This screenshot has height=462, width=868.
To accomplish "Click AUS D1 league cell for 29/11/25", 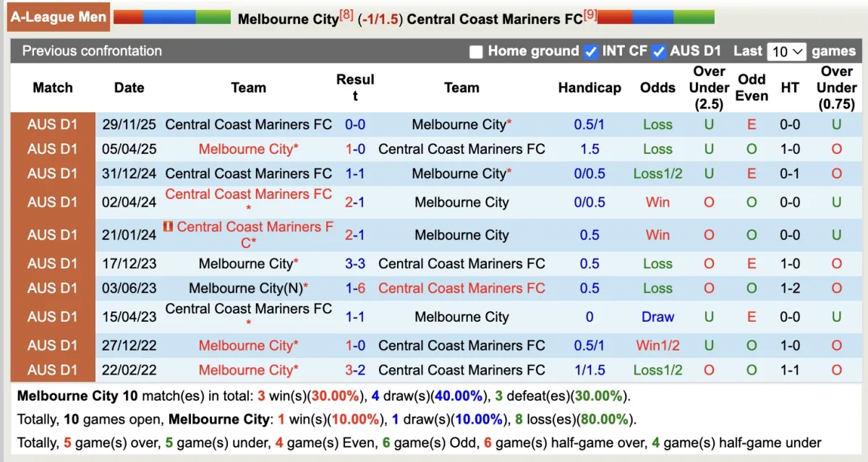I will (52, 124).
